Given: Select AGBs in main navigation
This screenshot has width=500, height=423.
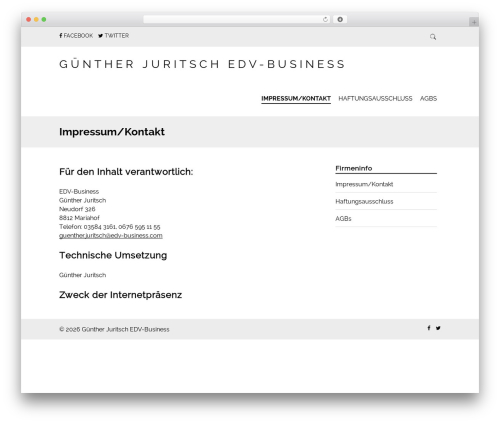Looking at the screenshot, I should tap(428, 99).
